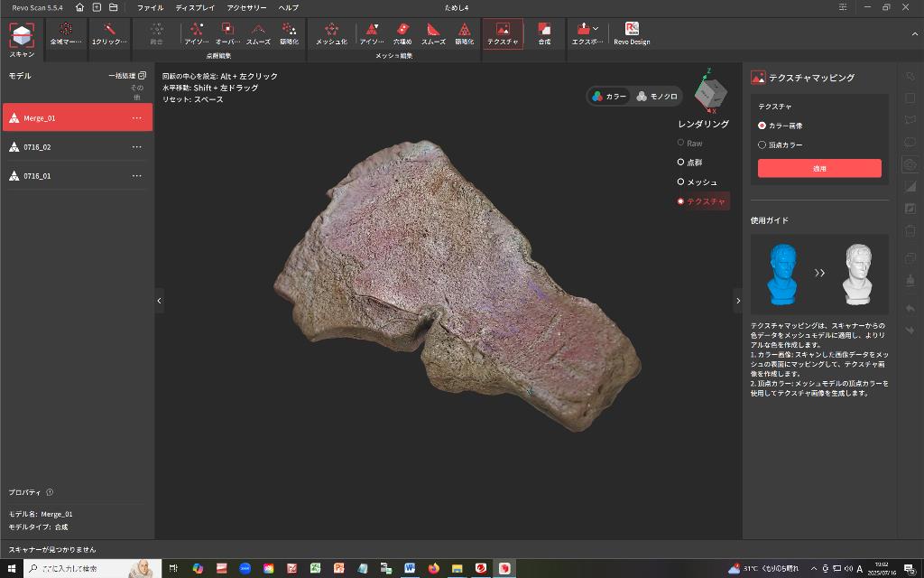This screenshot has width=924, height=578.
Task: Click the 全域マー… global marker tool
Action: (65, 34)
